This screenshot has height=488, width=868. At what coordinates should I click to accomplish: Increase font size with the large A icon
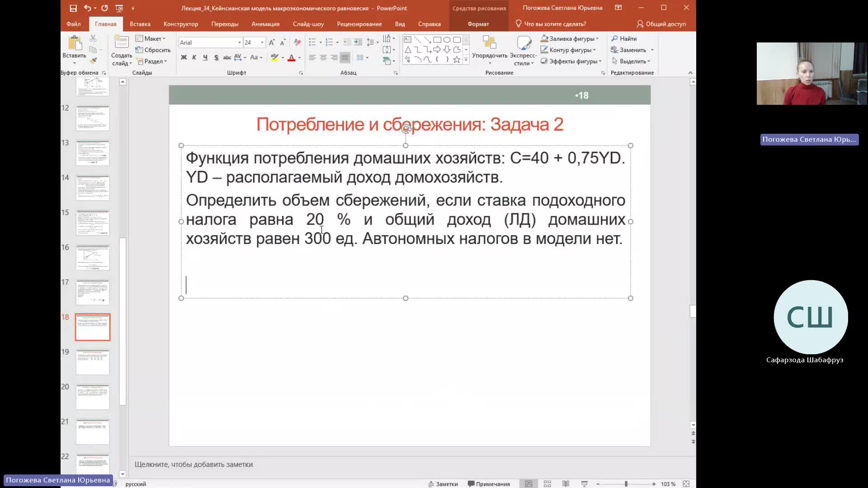click(x=272, y=42)
